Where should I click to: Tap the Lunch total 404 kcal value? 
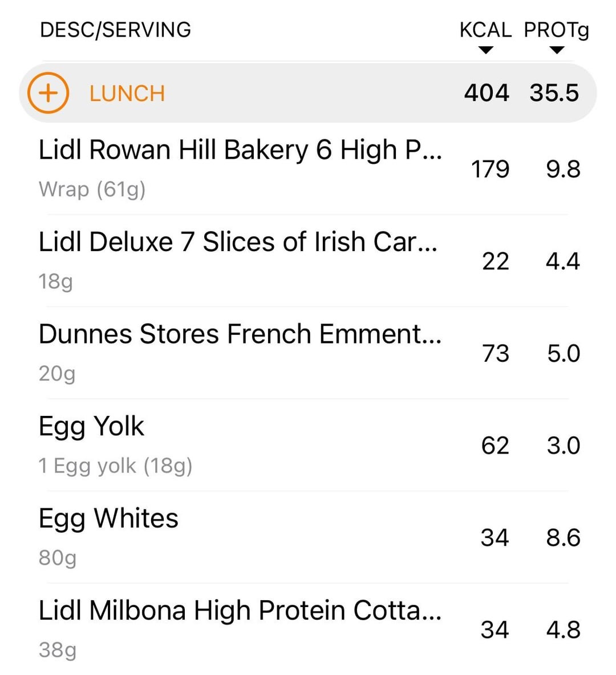coord(486,93)
